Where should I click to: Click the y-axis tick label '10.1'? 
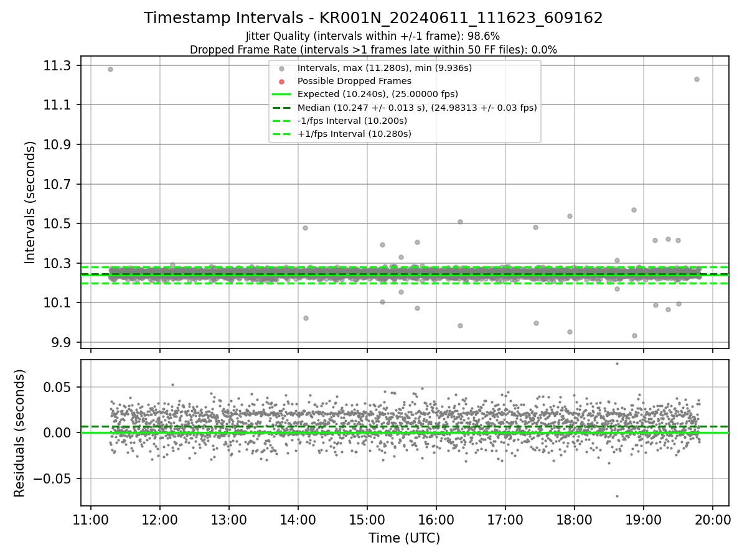pos(59,302)
